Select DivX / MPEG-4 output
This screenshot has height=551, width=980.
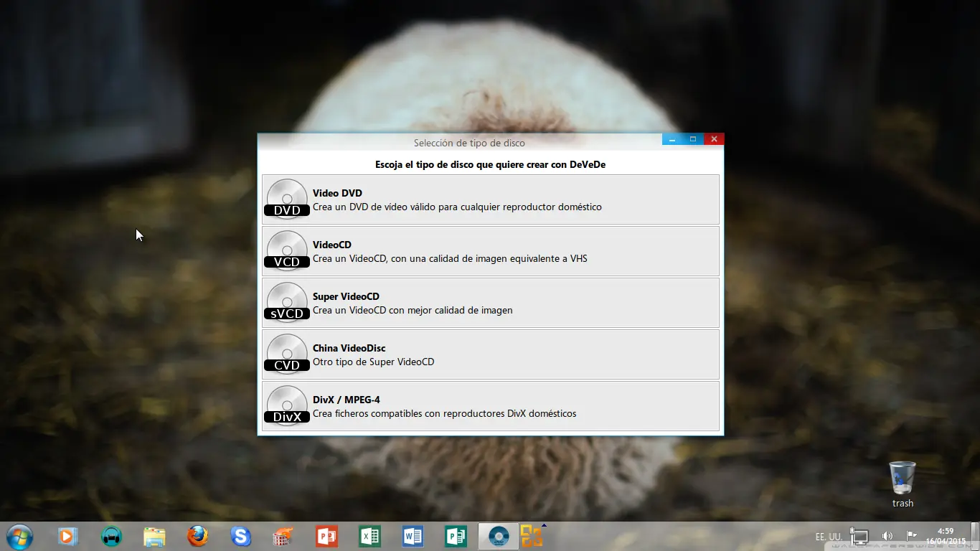coord(491,406)
